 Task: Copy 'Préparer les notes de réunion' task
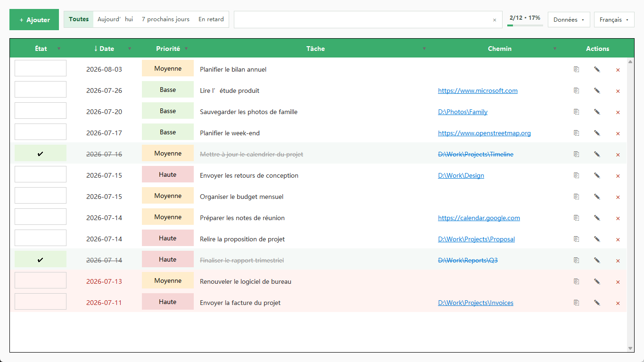576,218
